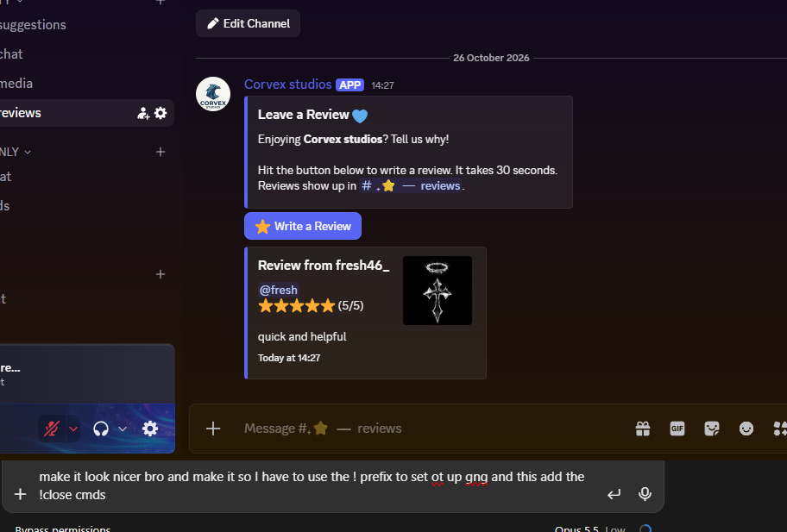
Task: Open the GIF picker
Action: [x=677, y=429]
